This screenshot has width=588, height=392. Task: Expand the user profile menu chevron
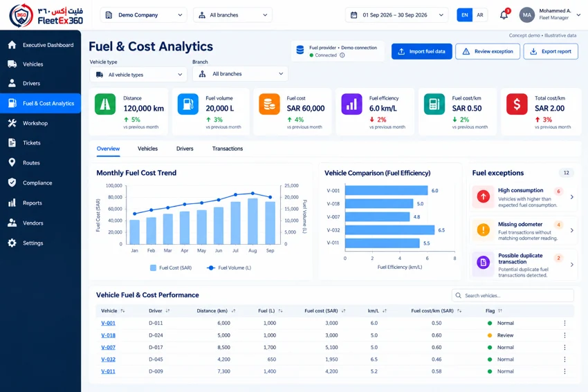point(578,15)
